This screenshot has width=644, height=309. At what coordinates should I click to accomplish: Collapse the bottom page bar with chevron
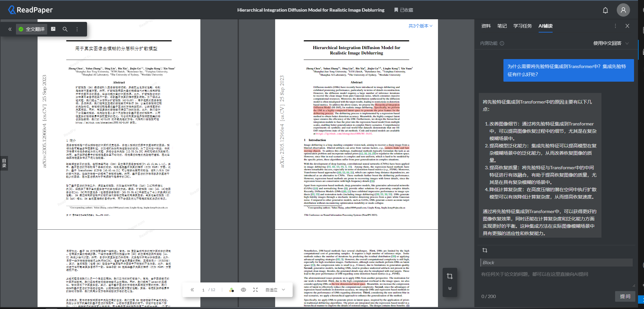coord(450,288)
